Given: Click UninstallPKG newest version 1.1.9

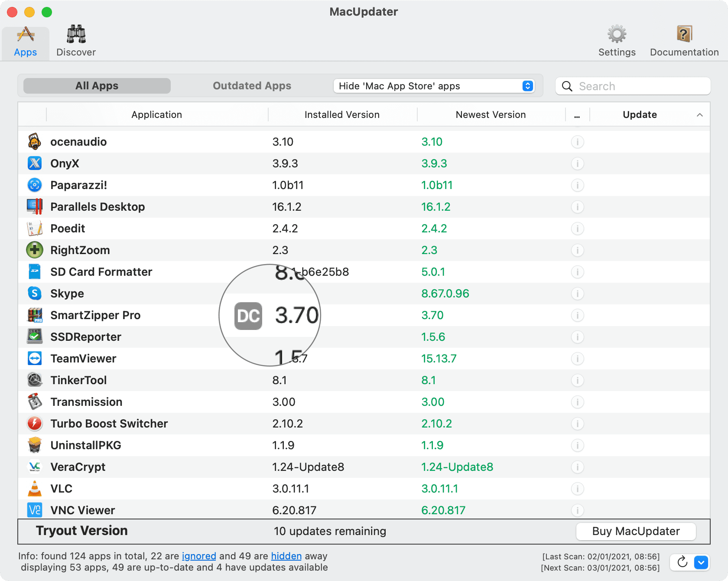Looking at the screenshot, I should pos(432,445).
